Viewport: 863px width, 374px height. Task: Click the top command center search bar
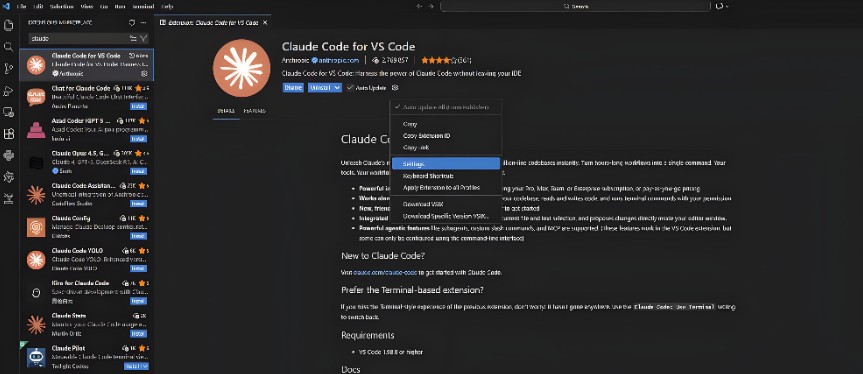575,6
